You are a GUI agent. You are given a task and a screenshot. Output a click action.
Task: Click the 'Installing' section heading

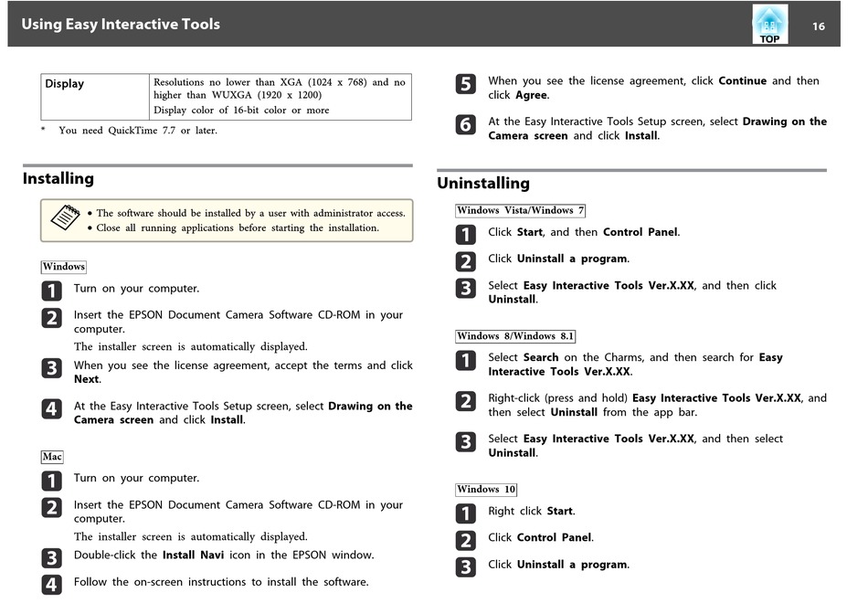click(58, 178)
